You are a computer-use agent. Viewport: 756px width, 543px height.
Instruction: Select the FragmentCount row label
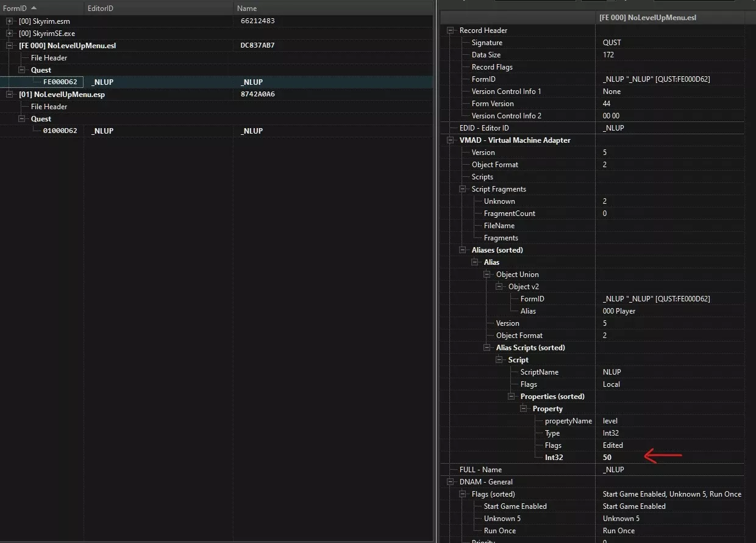510,214
